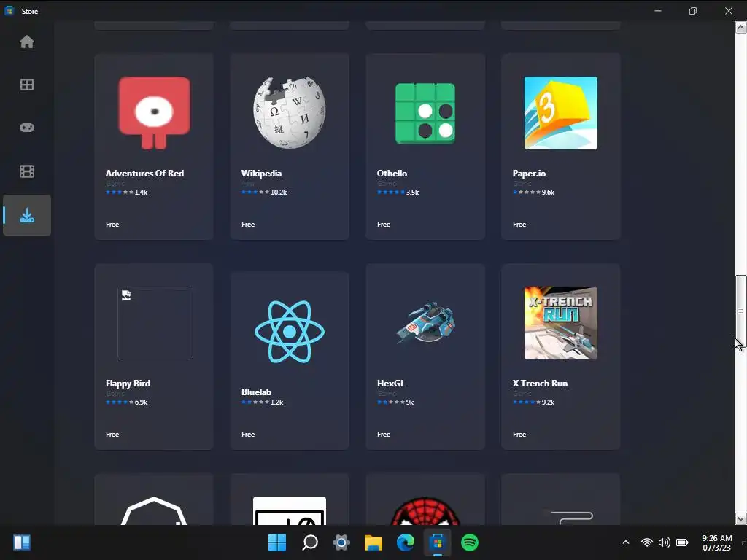Open Spotify from the taskbar
This screenshot has width=747, height=560.
point(470,542)
